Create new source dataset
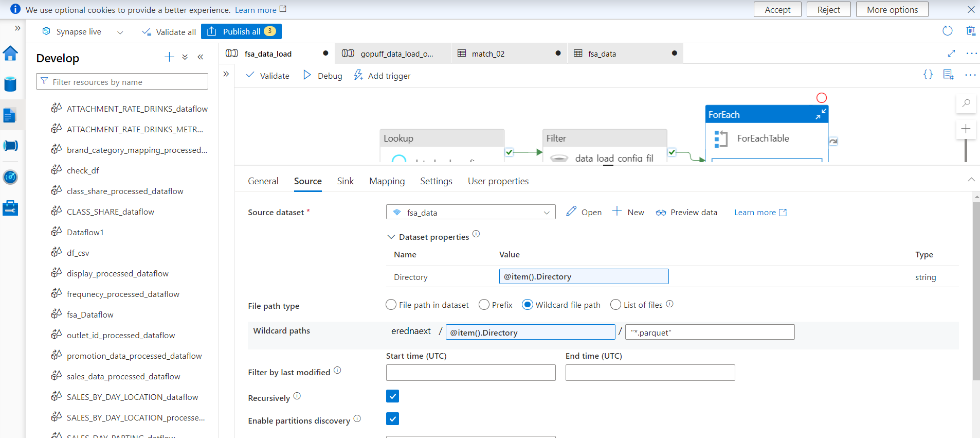 tap(628, 212)
